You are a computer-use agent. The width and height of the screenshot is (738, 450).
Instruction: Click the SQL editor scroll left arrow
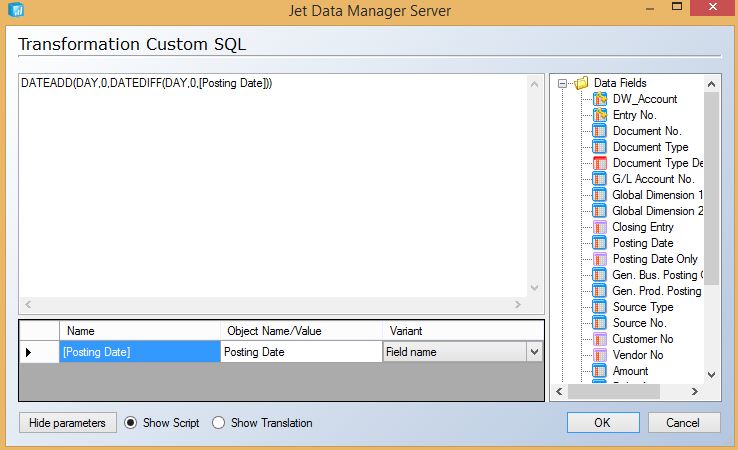[28, 305]
